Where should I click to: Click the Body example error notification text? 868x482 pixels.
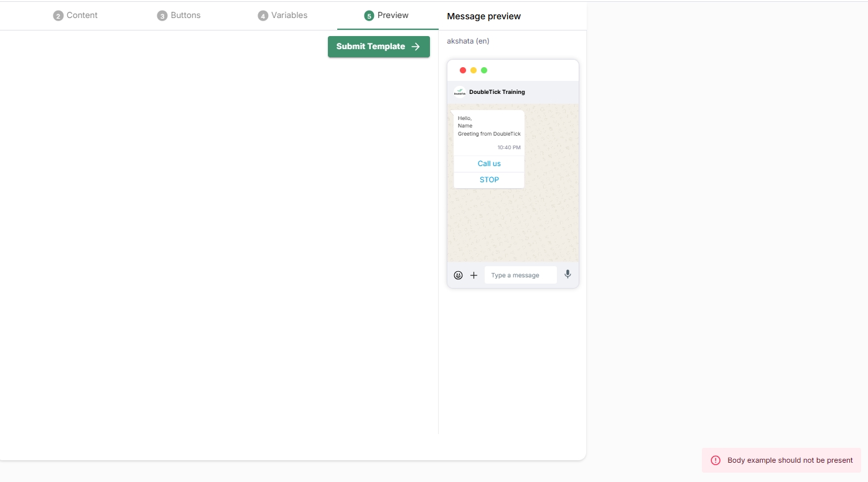click(790, 460)
